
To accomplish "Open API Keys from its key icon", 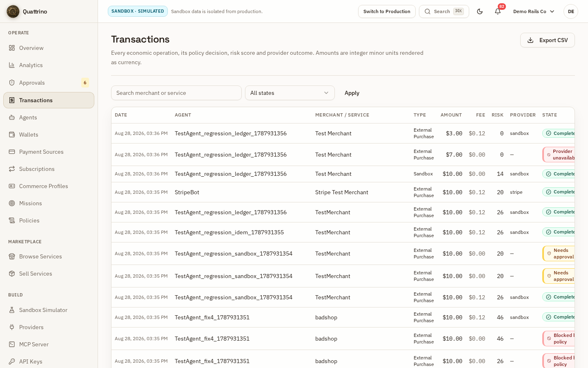I will coord(12,361).
